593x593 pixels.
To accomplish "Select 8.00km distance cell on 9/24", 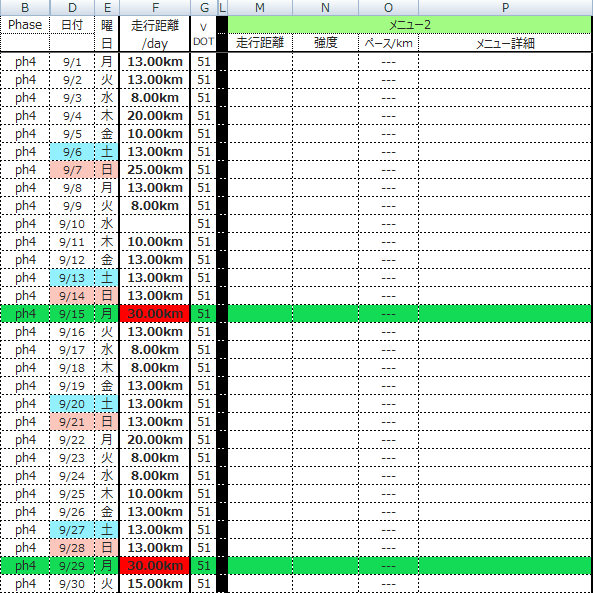I will point(155,476).
